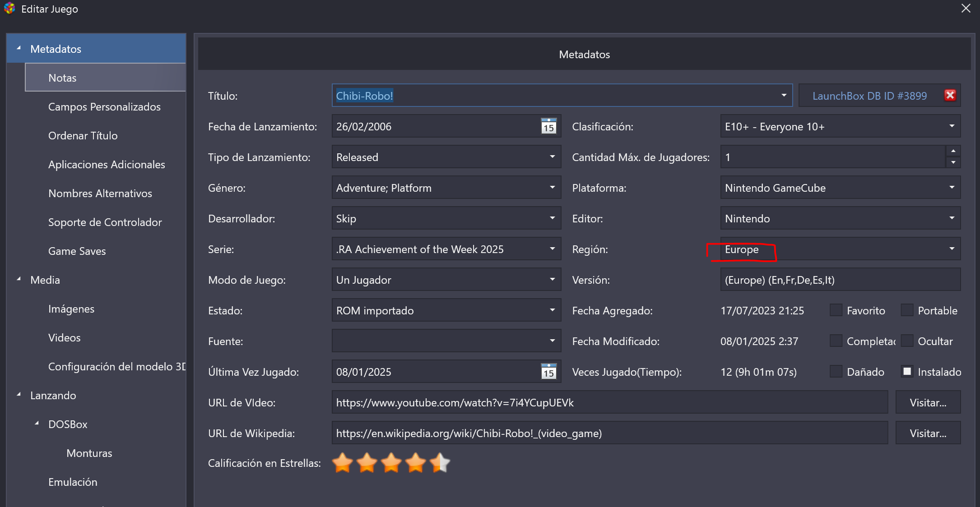Decrease the max players count
This screenshot has width=980, height=507.
(x=953, y=162)
